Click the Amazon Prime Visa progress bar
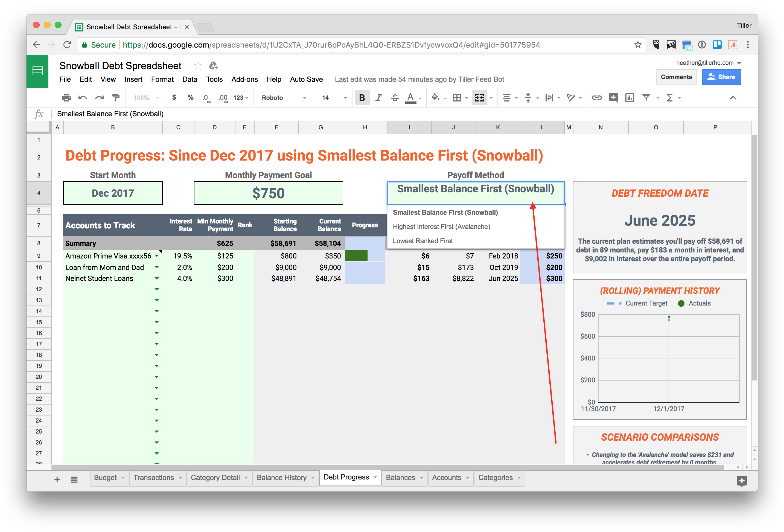784x532 pixels. click(x=365, y=256)
